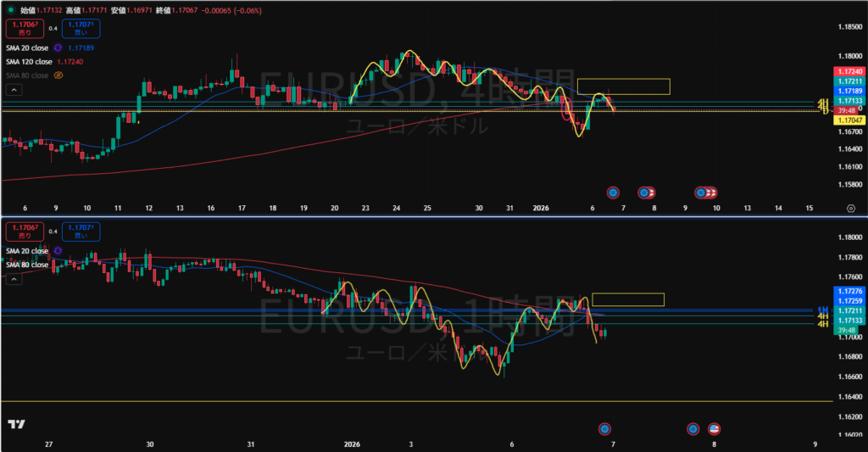The height and width of the screenshot is (452, 868).
Task: Select the SMA 80 close label in lower chart
Action: pos(30,265)
